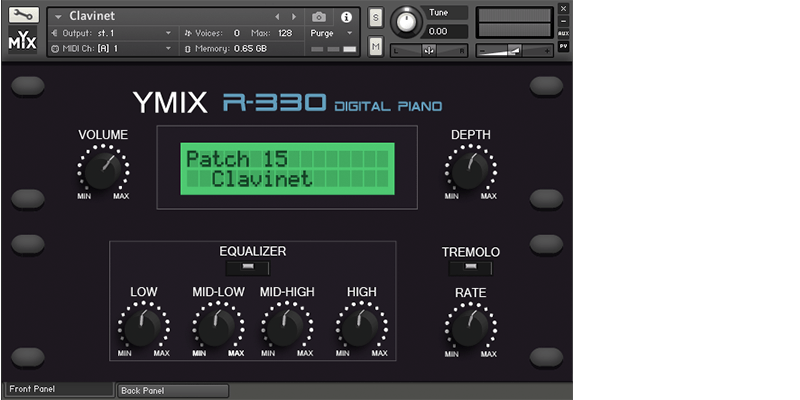This screenshot has width=800, height=400.
Task: Open the MIDI Ch [A] 1 dropdown
Action: [x=113, y=48]
